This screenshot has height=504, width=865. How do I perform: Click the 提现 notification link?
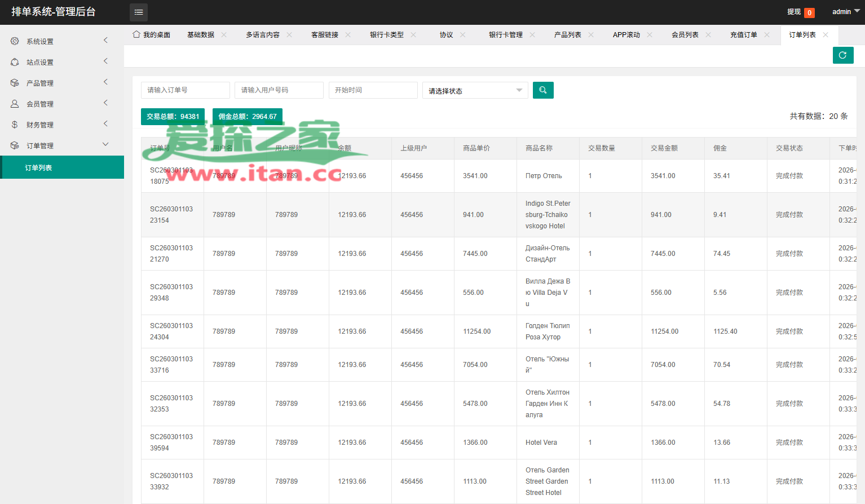pyautogui.click(x=795, y=12)
